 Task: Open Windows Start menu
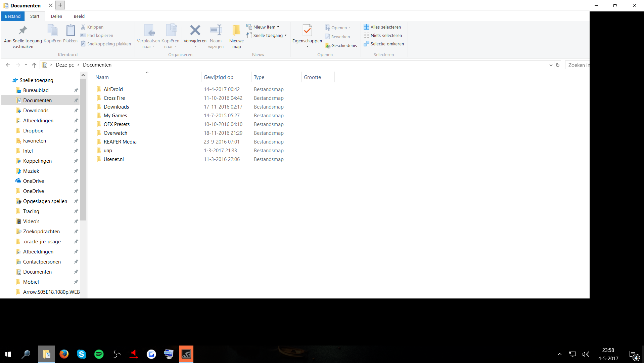(8, 354)
